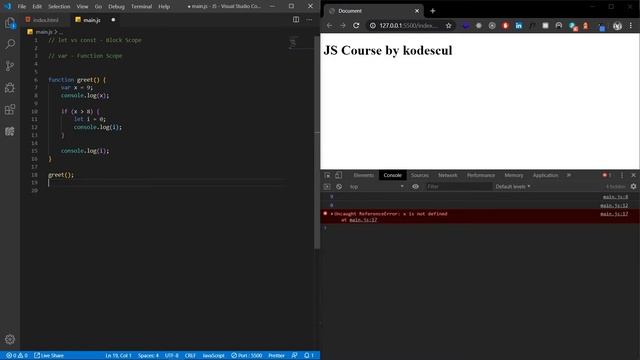Activate the inspect element picker in DevTools

(x=327, y=175)
